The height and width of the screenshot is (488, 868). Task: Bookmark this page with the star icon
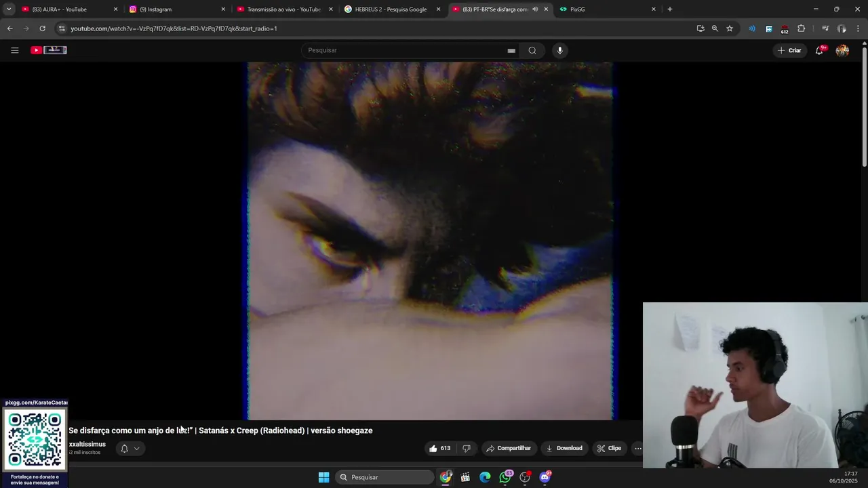click(730, 28)
